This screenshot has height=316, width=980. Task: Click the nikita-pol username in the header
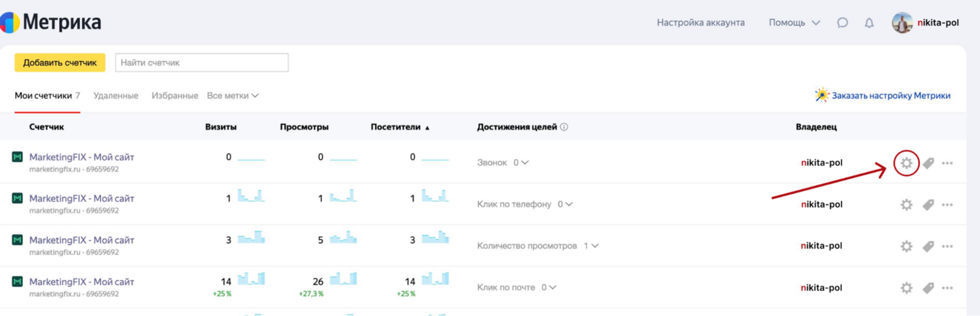(x=938, y=23)
